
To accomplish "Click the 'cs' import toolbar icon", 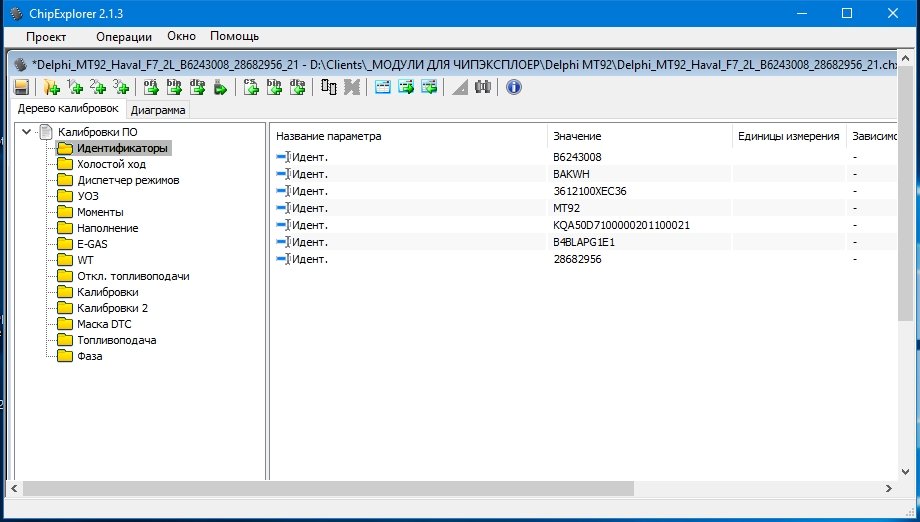I will click(251, 88).
